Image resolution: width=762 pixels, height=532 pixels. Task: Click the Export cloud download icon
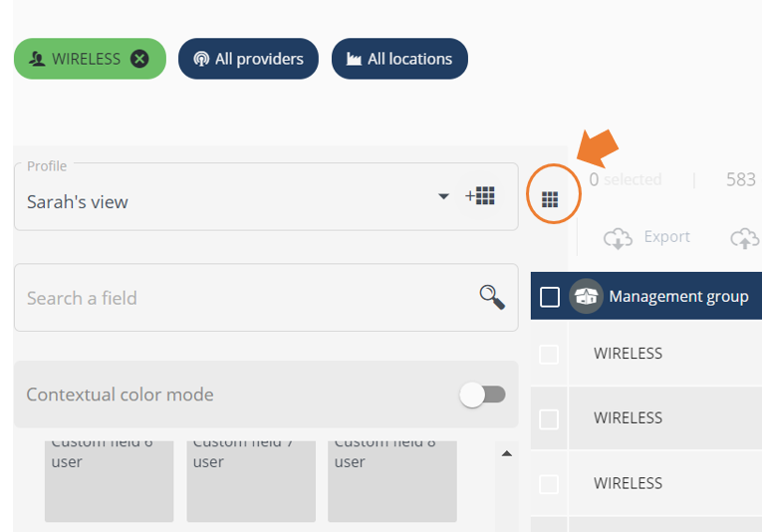(x=618, y=238)
